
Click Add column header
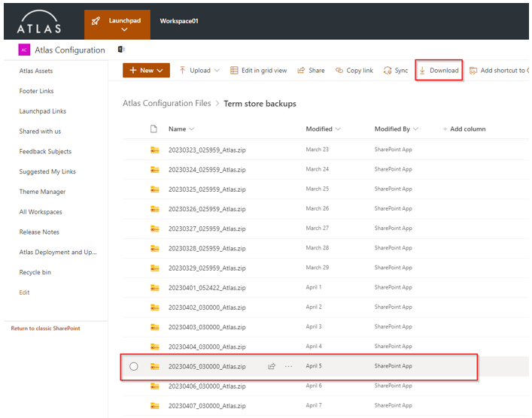click(x=464, y=129)
